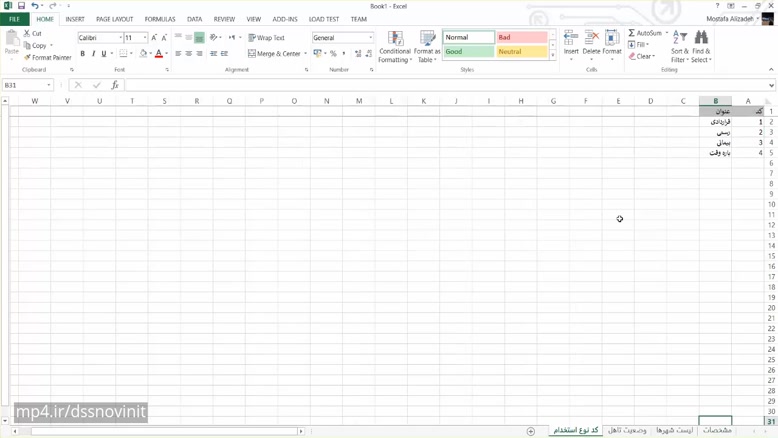Image resolution: width=778 pixels, height=438 pixels.
Task: Switch to the FORMULAS ribbon tab
Action: [160, 19]
